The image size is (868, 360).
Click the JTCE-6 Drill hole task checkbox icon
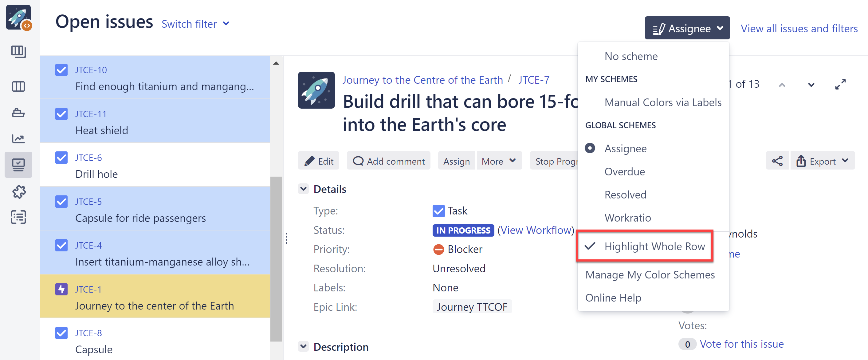click(x=61, y=158)
